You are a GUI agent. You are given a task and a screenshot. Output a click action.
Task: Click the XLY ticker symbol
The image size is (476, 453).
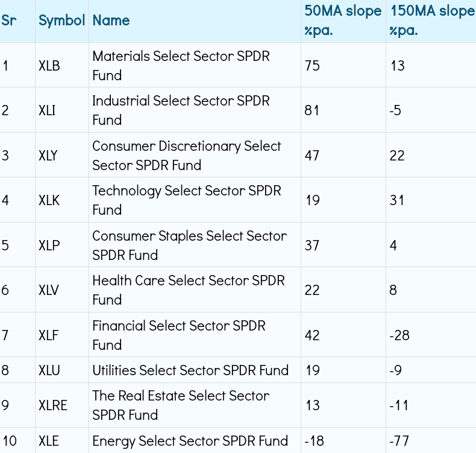pyautogui.click(x=48, y=156)
